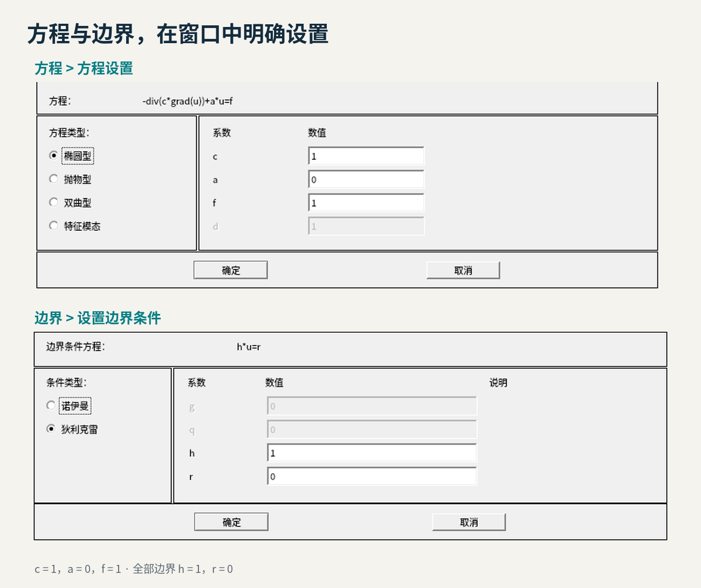Viewport: 701px width, 588px height.
Task: Confirm equation settings with 确定
Action: click(x=231, y=270)
